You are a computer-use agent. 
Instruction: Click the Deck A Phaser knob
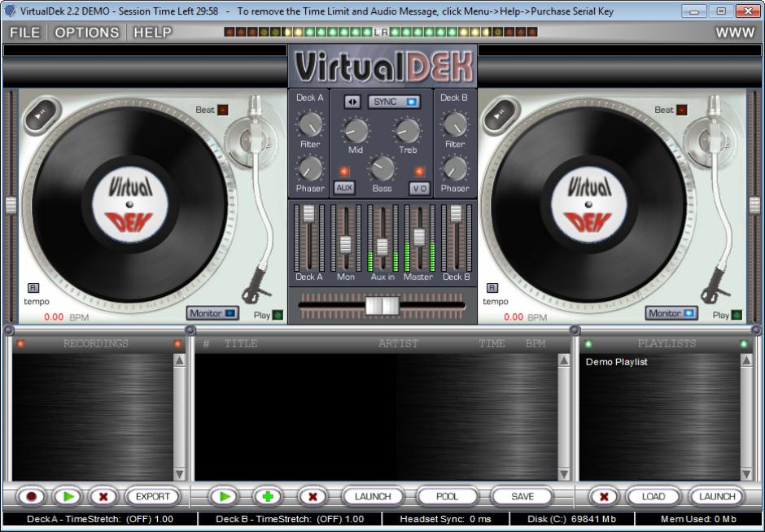[x=310, y=168]
